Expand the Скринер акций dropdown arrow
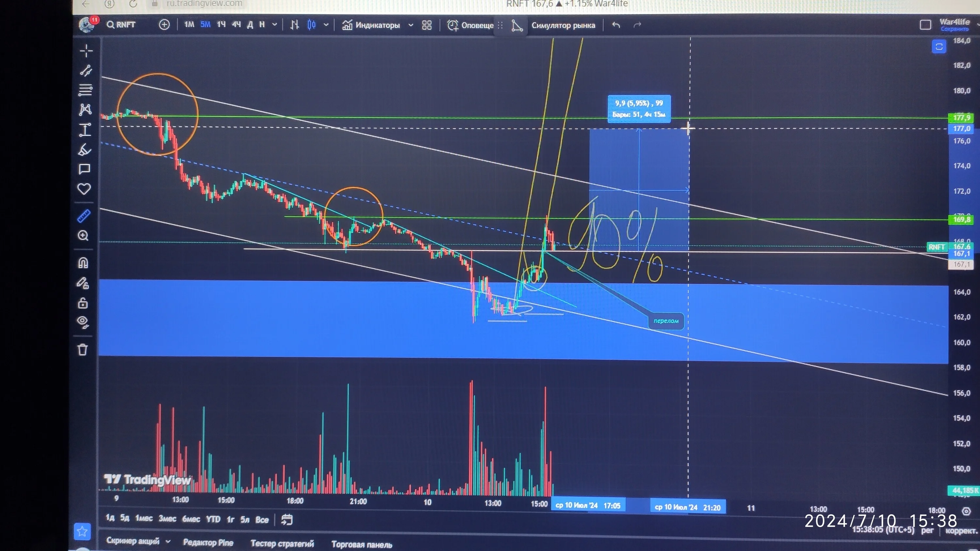This screenshot has height=551, width=980. point(168,541)
